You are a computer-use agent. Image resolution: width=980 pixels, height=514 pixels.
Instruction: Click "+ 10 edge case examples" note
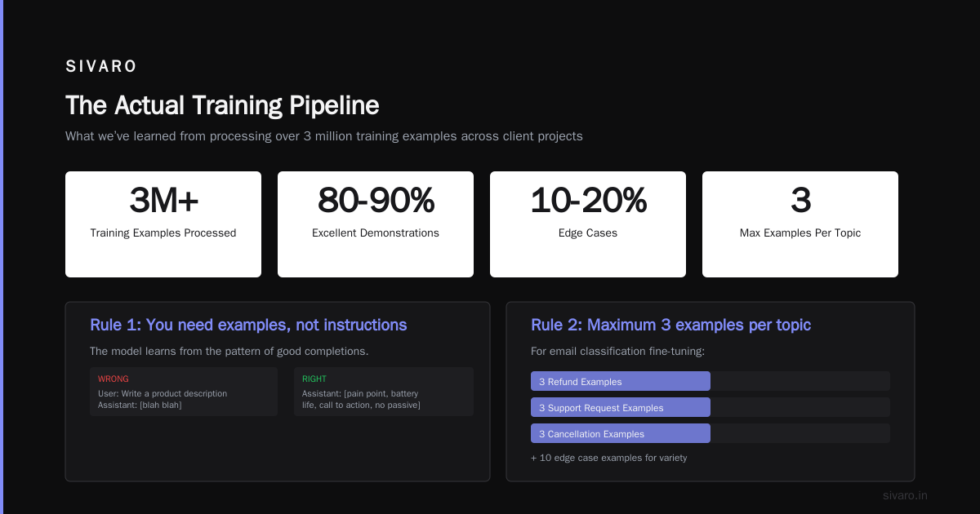pyautogui.click(x=609, y=458)
